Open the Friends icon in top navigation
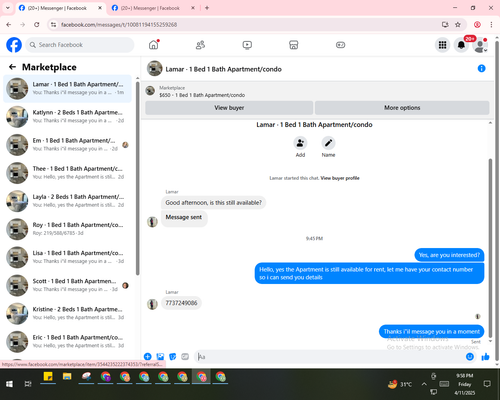The image size is (500, 400). pyautogui.click(x=200, y=45)
